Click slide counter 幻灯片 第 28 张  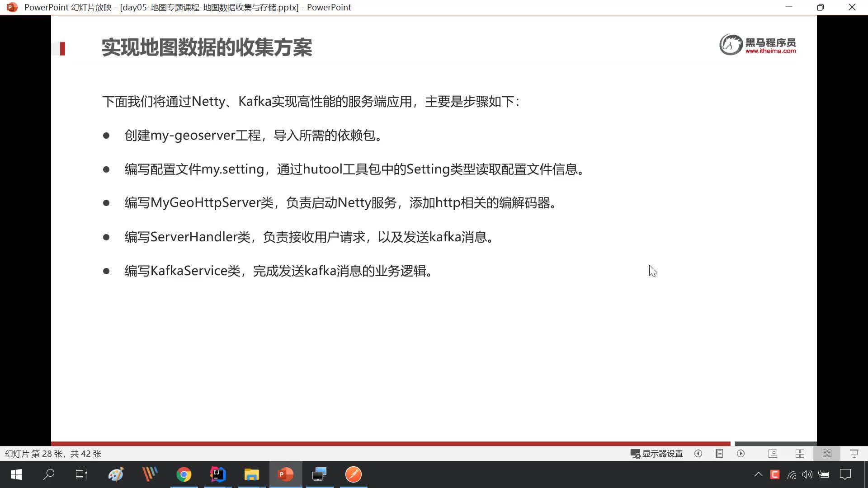53,454
